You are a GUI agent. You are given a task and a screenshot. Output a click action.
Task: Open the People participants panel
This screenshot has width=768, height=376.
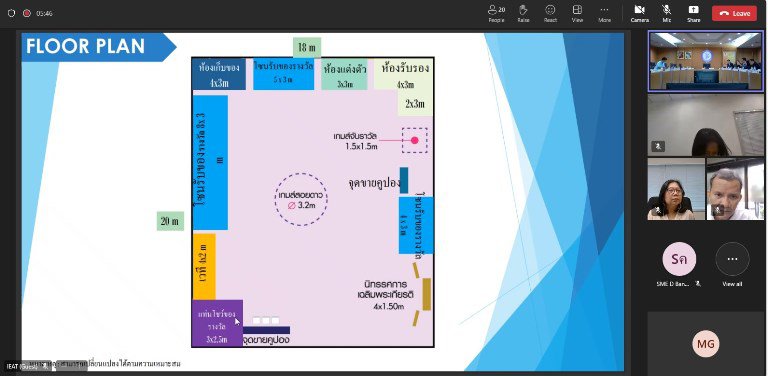496,13
